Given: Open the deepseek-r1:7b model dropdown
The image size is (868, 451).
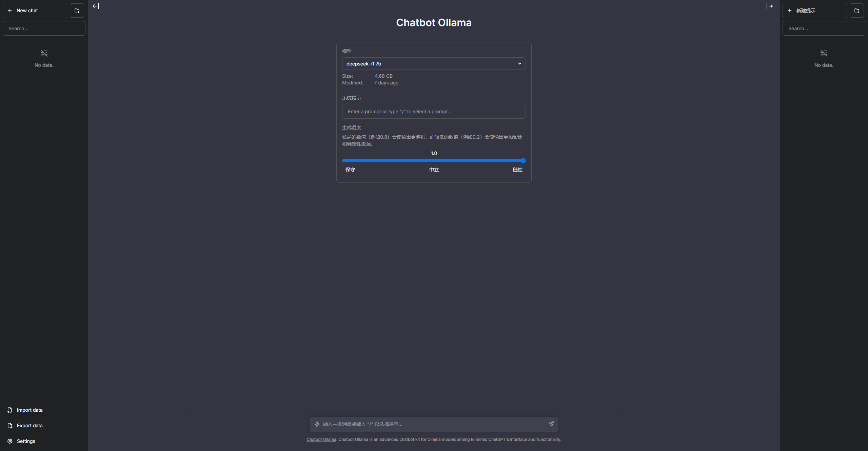Looking at the screenshot, I should [434, 64].
